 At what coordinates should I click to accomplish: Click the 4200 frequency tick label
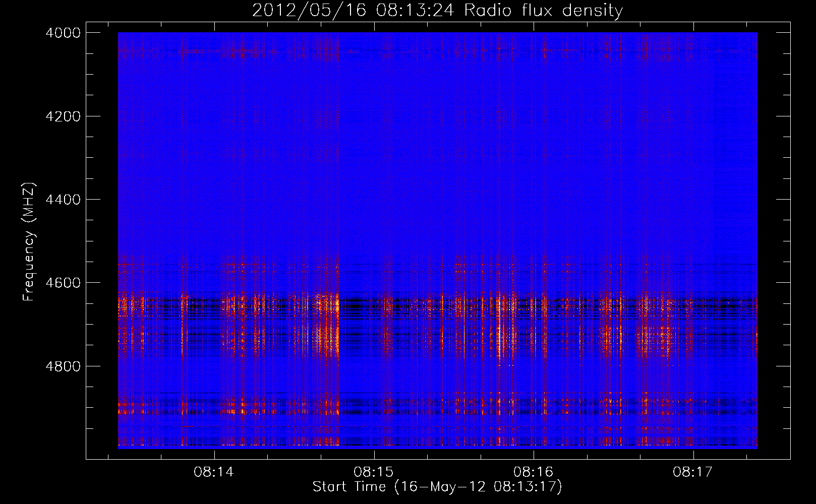tap(63, 116)
